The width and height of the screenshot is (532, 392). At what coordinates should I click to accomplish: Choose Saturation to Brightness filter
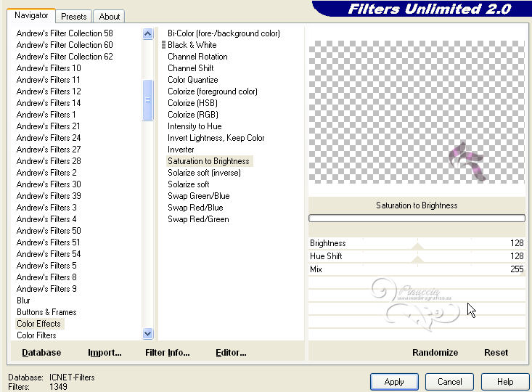(208, 161)
